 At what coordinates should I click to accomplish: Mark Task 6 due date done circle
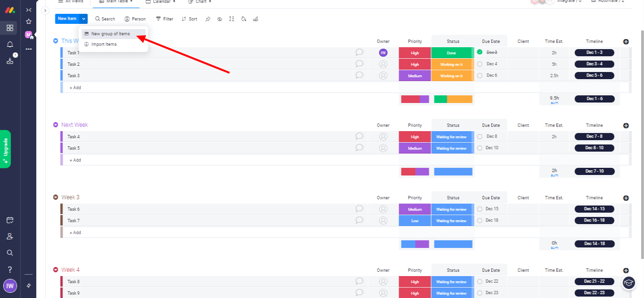coord(480,209)
